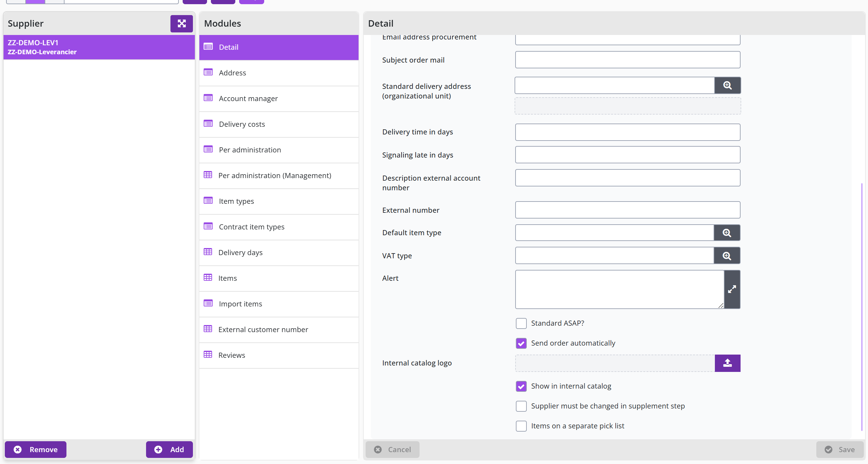Click the Reviews table icon
Viewport: 868px width, 464px height.
point(208,355)
